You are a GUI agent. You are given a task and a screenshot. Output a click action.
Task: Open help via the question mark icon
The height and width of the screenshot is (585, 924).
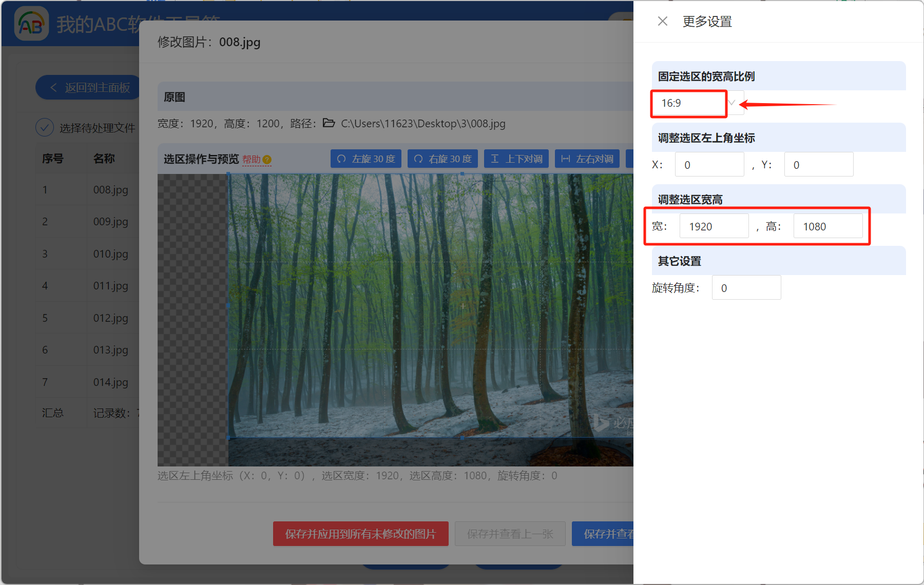267,160
